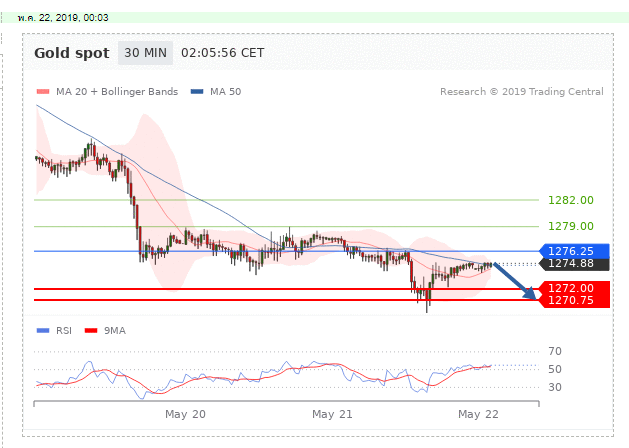Click the Gold spot chart title
The image size is (629, 448).
[72, 53]
